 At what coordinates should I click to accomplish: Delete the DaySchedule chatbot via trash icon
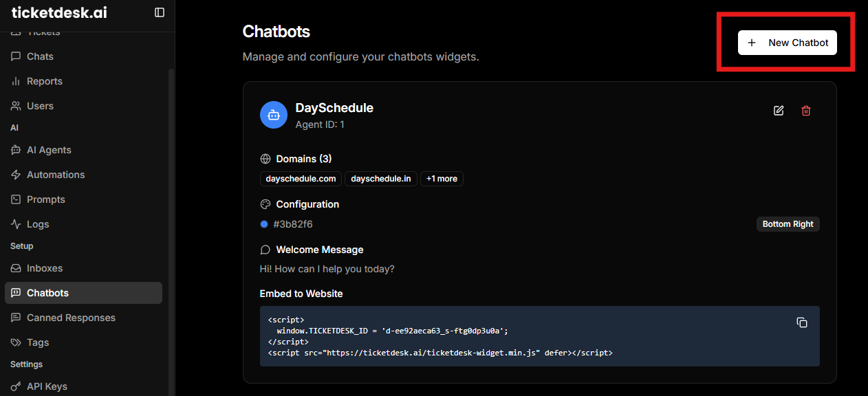[x=806, y=111]
